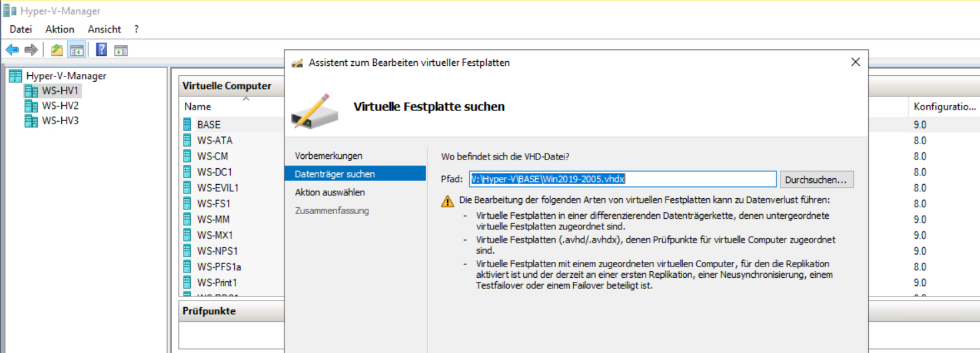Click the yellow warning triangle icon

coord(448,201)
